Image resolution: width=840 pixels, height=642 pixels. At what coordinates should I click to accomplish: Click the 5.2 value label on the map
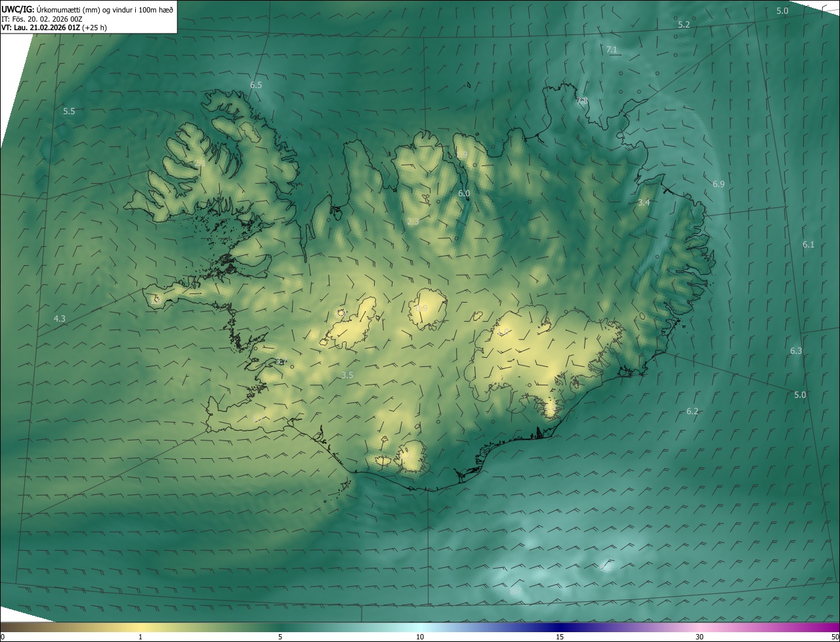pos(684,24)
